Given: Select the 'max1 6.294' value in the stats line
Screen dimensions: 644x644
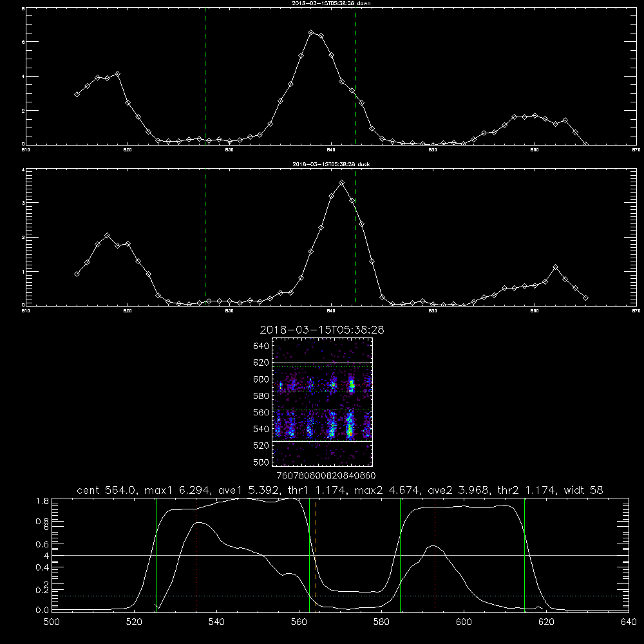Looking at the screenshot, I should [x=176, y=490].
